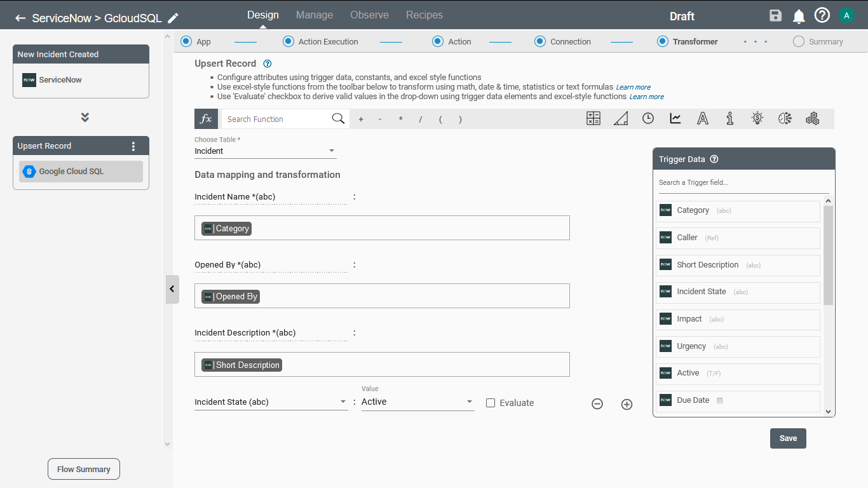Open the Choose Table Incident dropdown
This screenshot has width=868, height=488.
(266, 151)
